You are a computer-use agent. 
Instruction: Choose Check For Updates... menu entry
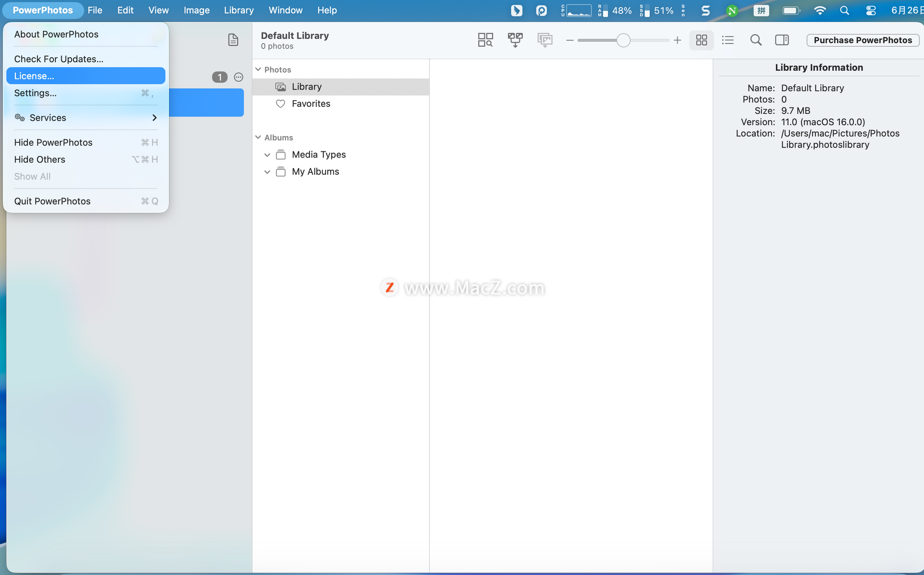[x=59, y=59]
